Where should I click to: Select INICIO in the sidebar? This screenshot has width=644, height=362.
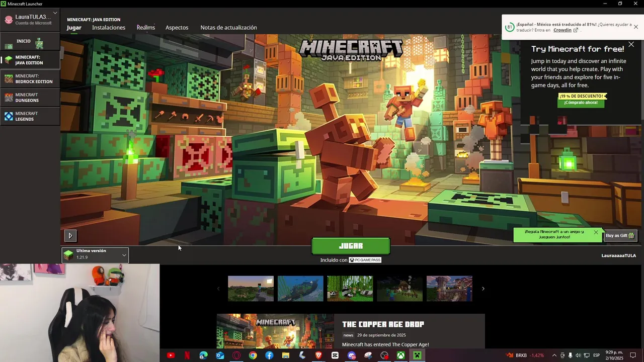(30, 41)
